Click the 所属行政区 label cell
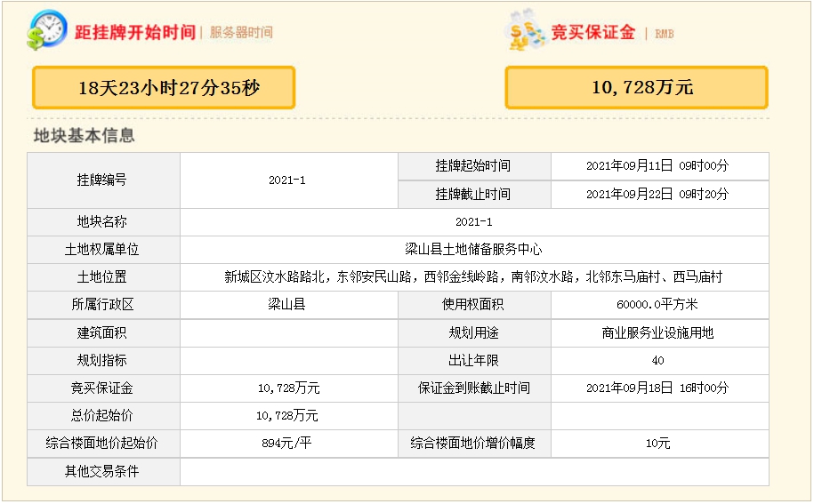Image resolution: width=814 pixels, height=504 pixels. (103, 305)
